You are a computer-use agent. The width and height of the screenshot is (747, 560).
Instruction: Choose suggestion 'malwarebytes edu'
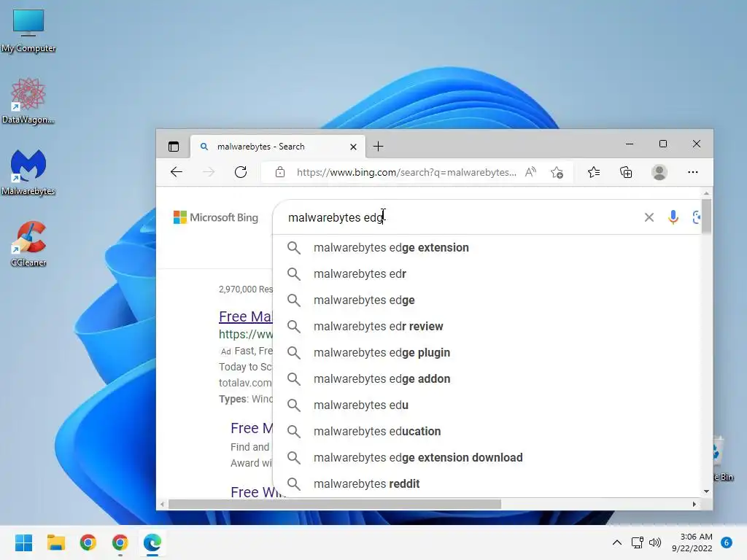tap(487, 405)
